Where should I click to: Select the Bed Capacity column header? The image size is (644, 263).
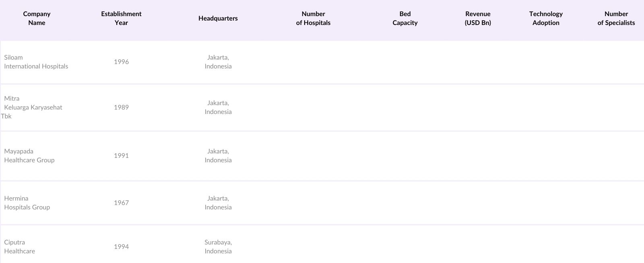pos(405,19)
